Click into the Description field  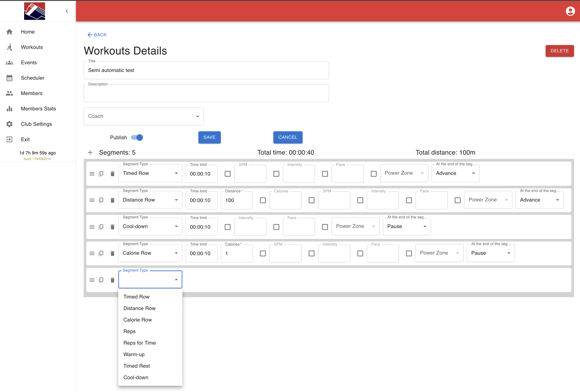click(x=206, y=93)
